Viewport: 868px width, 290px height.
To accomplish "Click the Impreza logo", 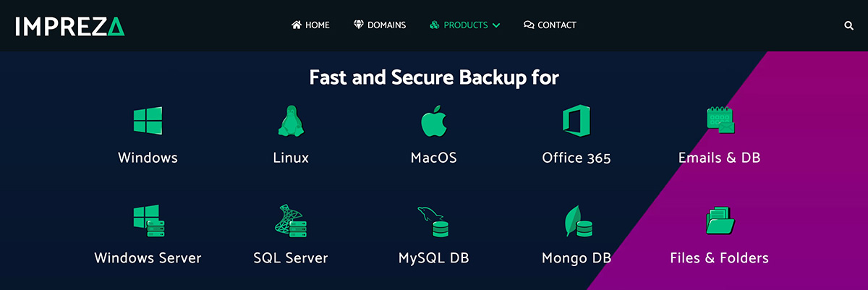I will coord(70,26).
